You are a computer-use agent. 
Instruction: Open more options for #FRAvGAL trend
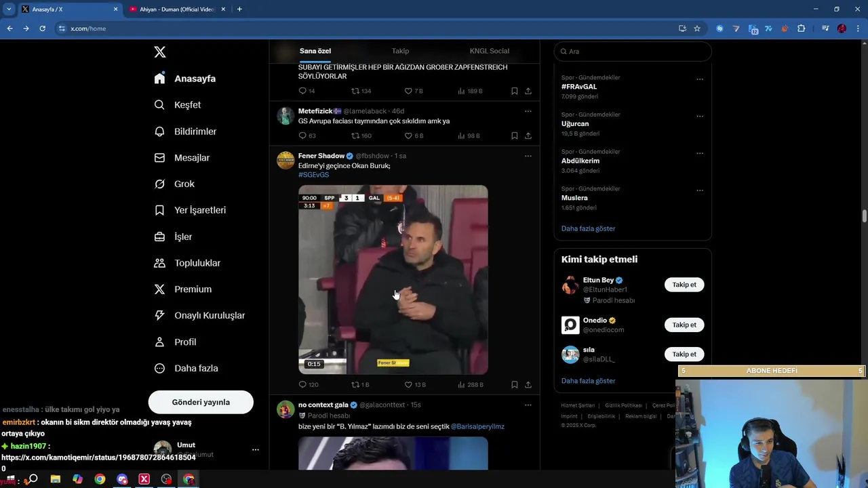[700, 79]
